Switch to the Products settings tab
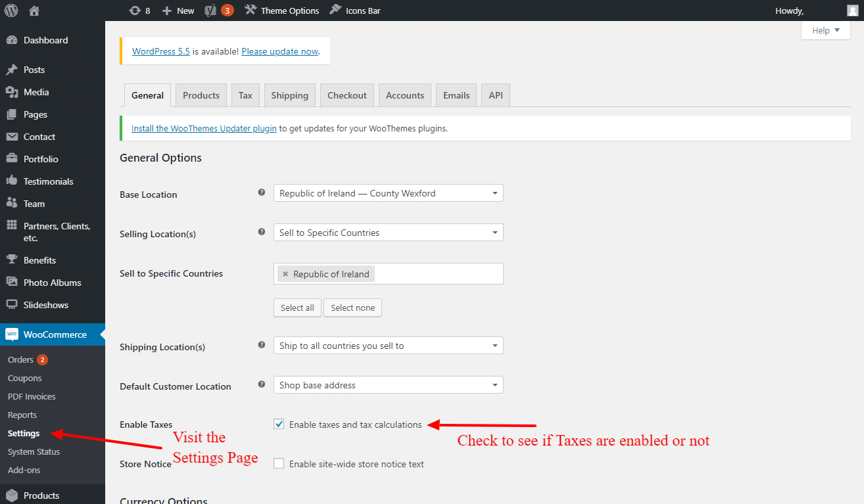The image size is (864, 504). (x=201, y=95)
